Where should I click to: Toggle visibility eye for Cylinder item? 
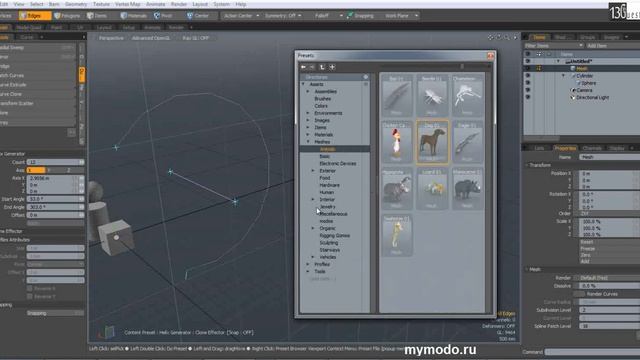[528, 76]
